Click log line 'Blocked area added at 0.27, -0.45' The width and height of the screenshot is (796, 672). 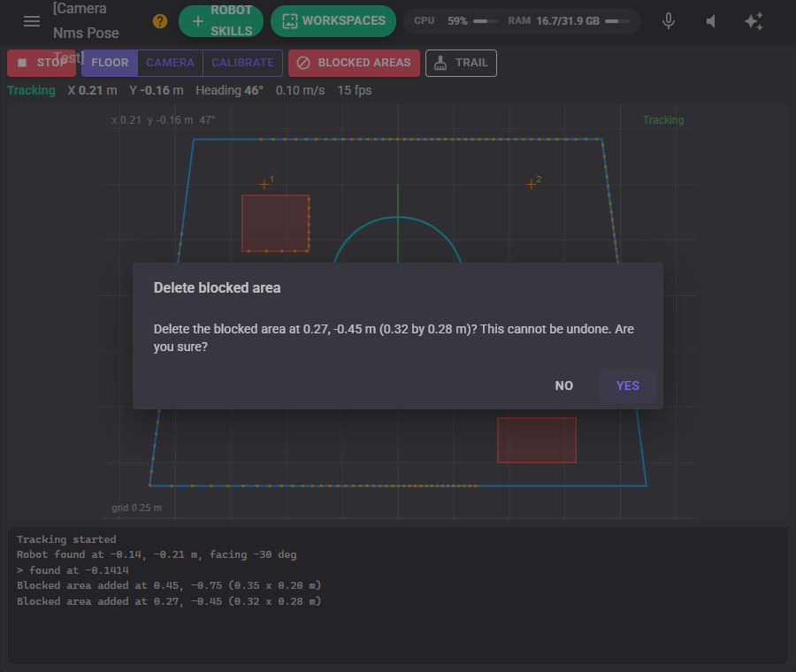(x=169, y=601)
